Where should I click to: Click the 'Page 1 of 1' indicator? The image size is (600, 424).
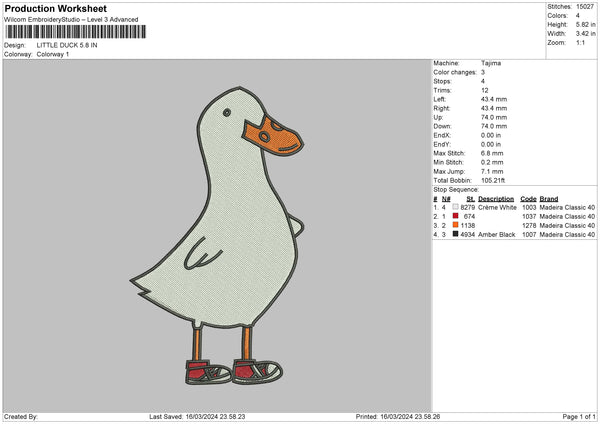[x=579, y=416]
